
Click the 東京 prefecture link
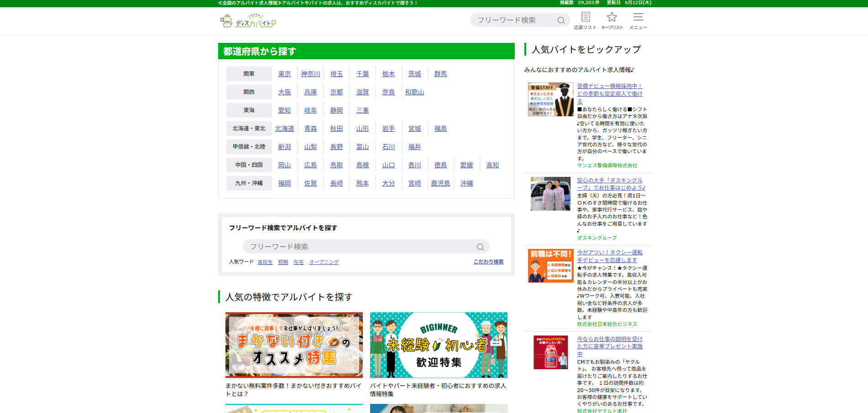[x=284, y=73]
